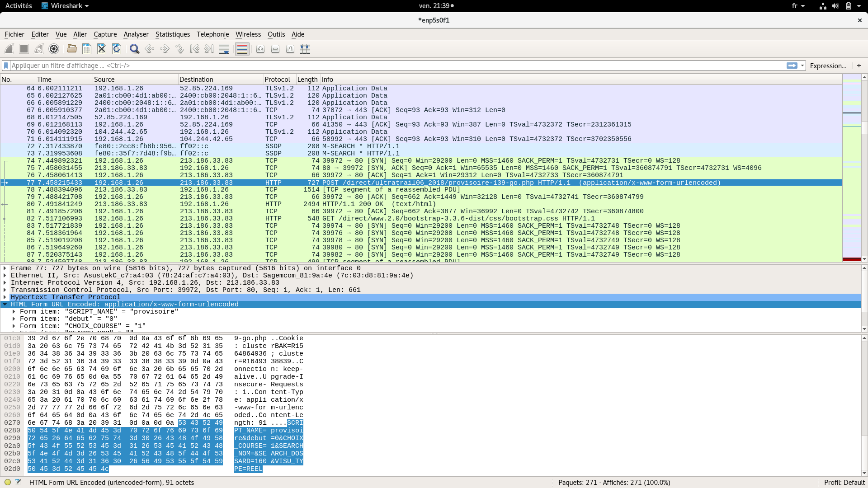
Task: Click the close capture file icon
Action: [102, 49]
